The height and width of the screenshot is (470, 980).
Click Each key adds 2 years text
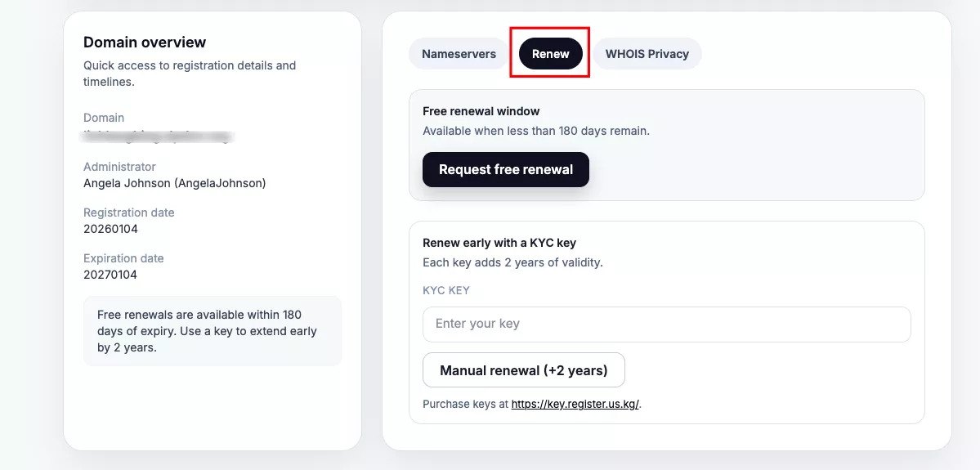[512, 262]
